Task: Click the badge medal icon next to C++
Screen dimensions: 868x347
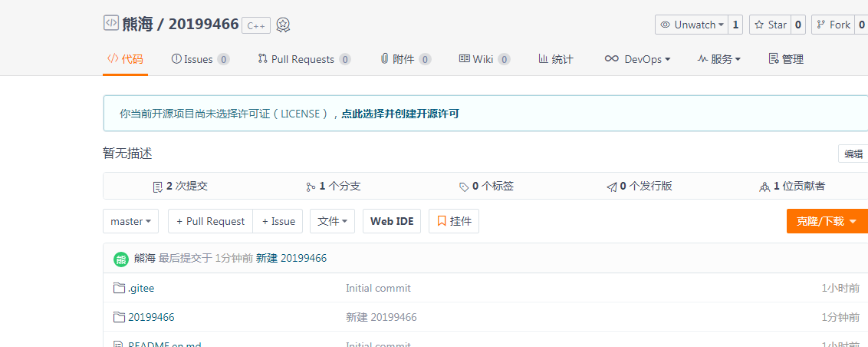Action: pos(284,25)
